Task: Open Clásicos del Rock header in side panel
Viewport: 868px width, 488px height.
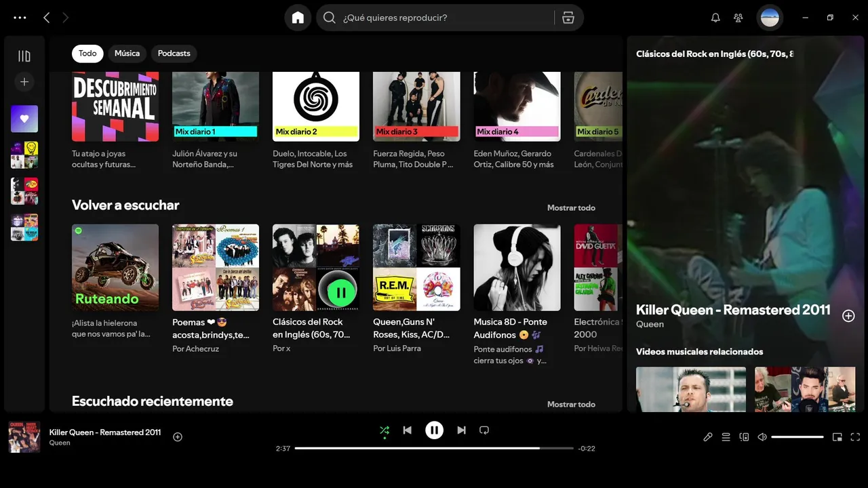Action: (715, 54)
